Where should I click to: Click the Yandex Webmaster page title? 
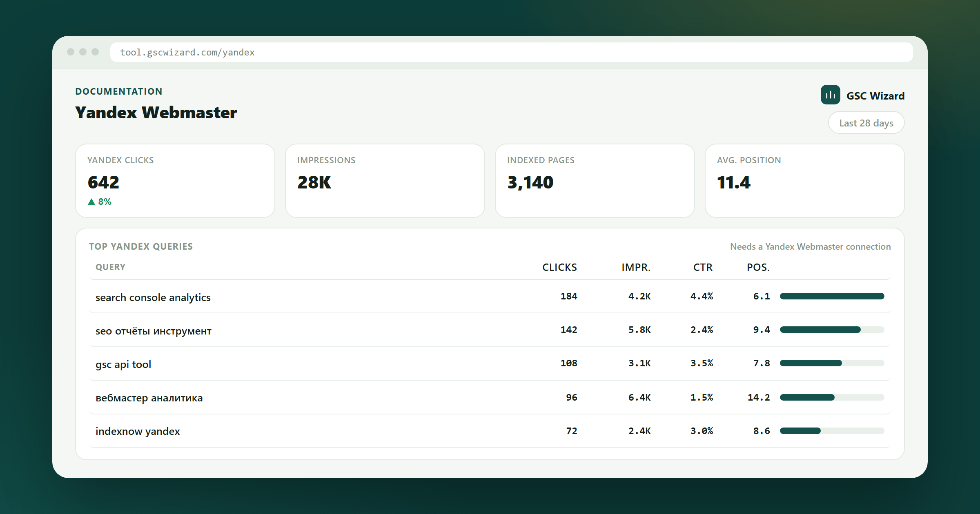tap(156, 113)
